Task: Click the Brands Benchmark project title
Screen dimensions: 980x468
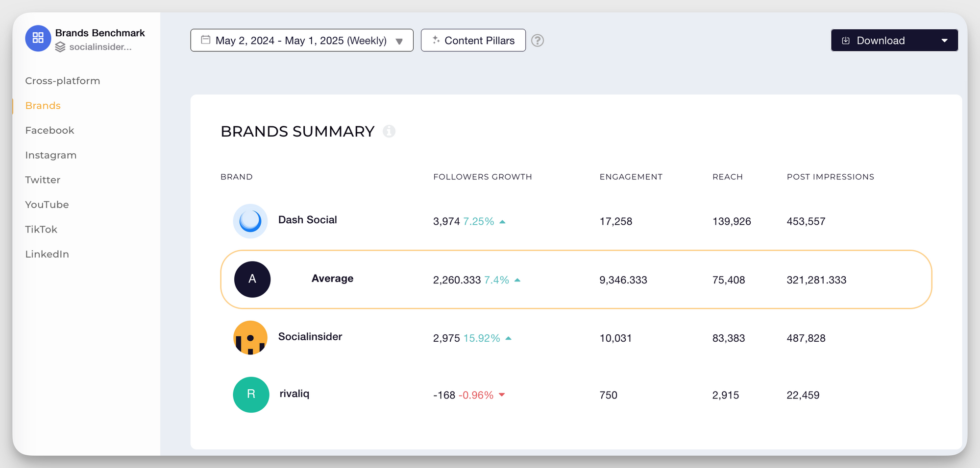Action: click(x=100, y=33)
